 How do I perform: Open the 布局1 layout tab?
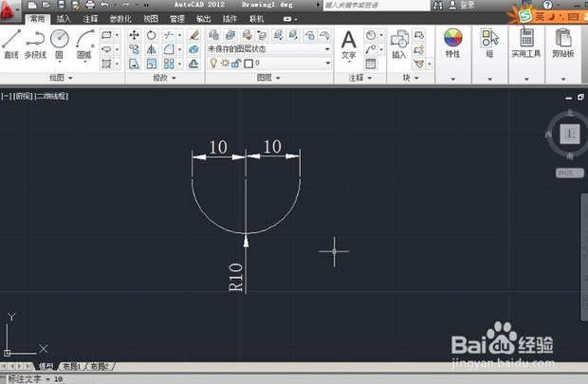(x=72, y=366)
